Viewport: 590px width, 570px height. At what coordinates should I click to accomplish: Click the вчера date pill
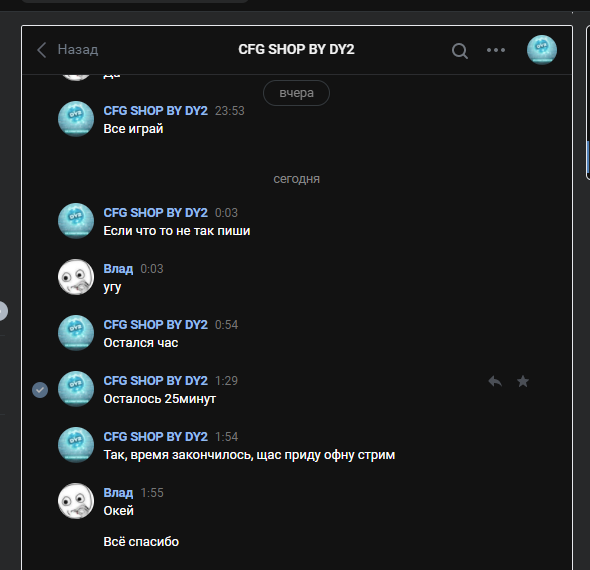pos(296,93)
